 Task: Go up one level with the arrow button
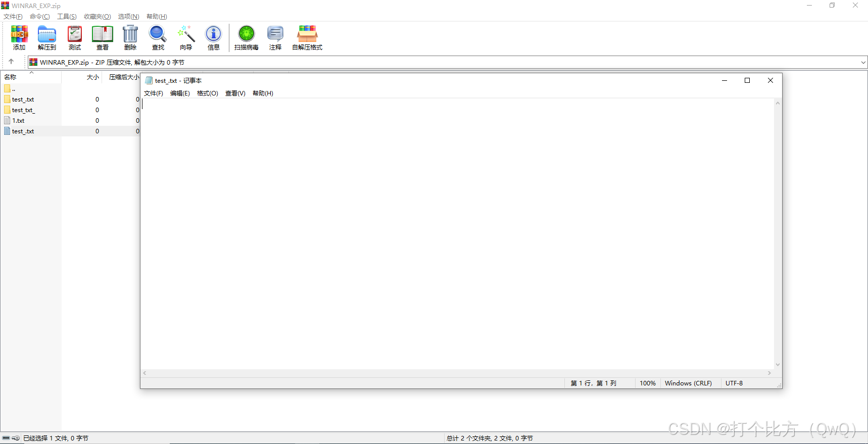(x=11, y=62)
